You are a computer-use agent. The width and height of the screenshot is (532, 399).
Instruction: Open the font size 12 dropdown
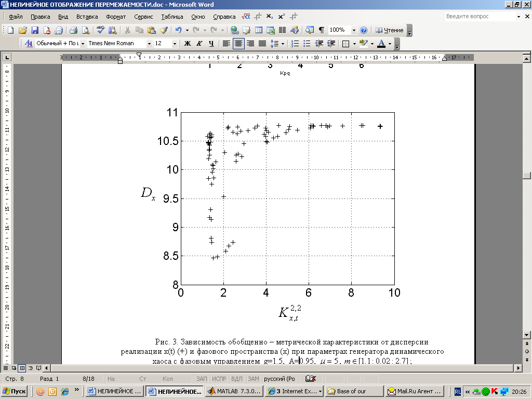[175, 44]
